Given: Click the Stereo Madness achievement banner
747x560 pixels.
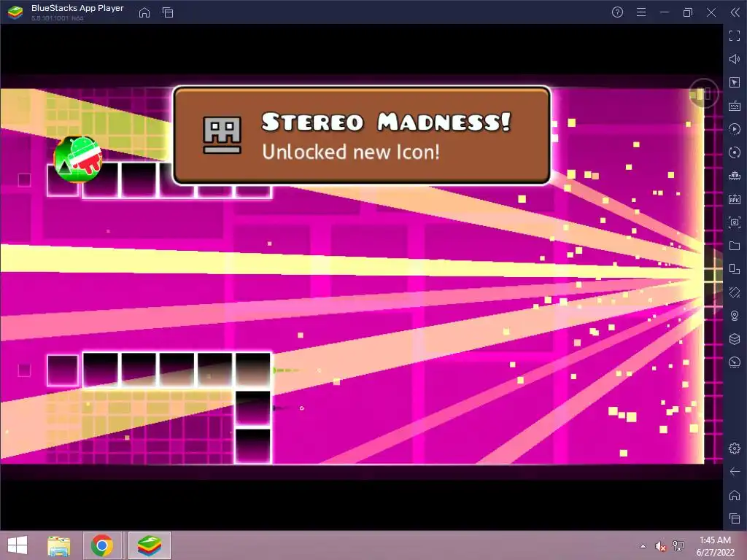Looking at the screenshot, I should click(362, 136).
